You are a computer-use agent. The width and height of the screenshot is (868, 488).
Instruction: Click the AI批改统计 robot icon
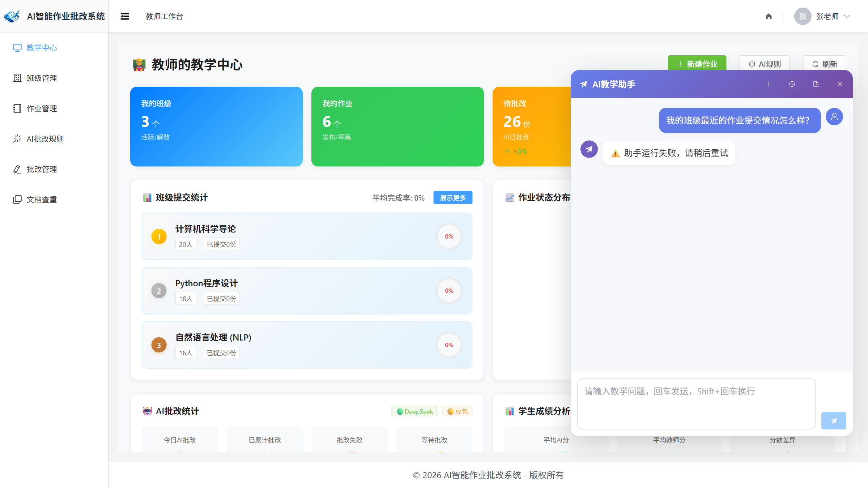click(x=147, y=411)
